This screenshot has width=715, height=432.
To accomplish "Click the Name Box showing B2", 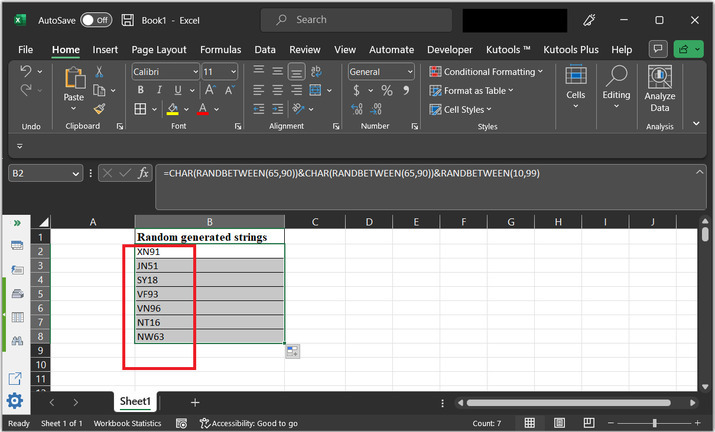I will (40, 173).
